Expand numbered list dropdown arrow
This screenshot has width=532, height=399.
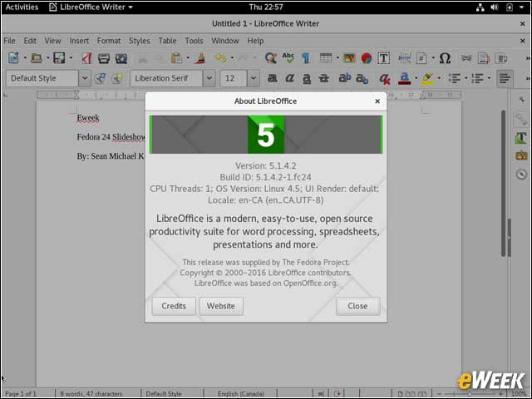[489, 78]
